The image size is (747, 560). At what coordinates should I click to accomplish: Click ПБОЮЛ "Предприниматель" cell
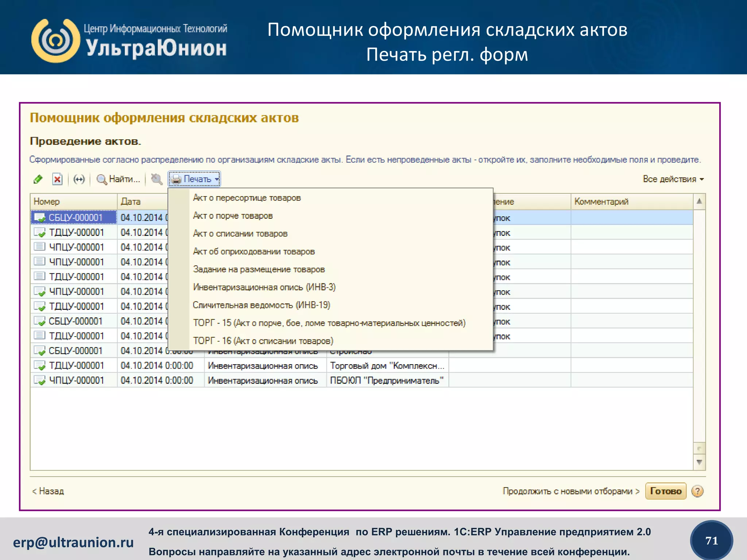pos(387,380)
